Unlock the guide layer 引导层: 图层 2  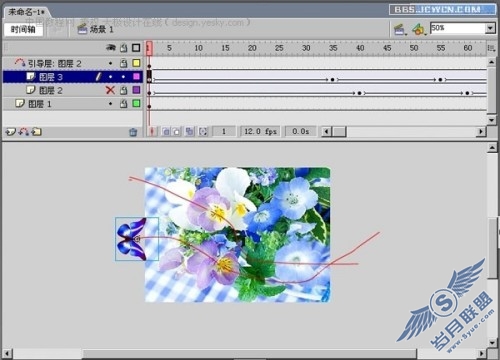tap(124, 63)
